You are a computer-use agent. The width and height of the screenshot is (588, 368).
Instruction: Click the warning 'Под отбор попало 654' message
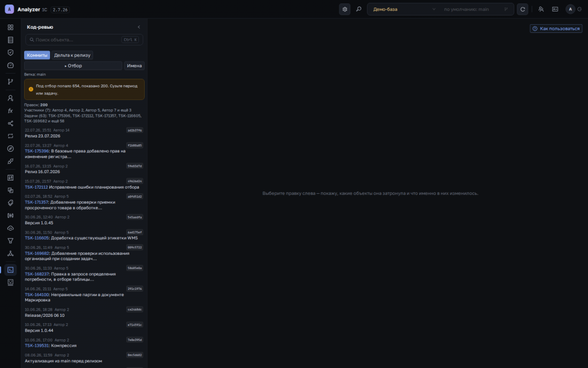84,89
